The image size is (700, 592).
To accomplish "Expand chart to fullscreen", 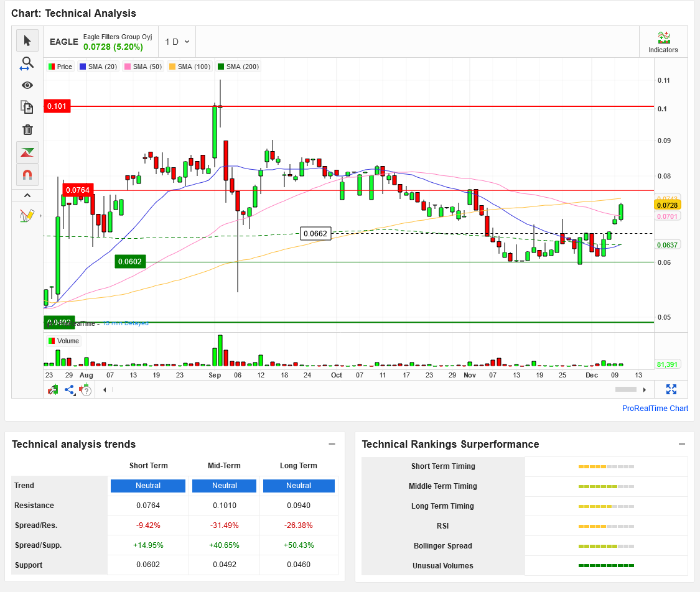I will tap(671, 389).
